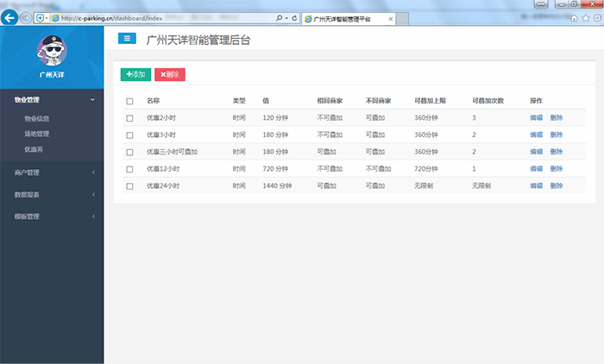Image resolution: width=604 pixels, height=364 pixels.
Task: Open the 场地管理 submenu item
Action: point(36,134)
